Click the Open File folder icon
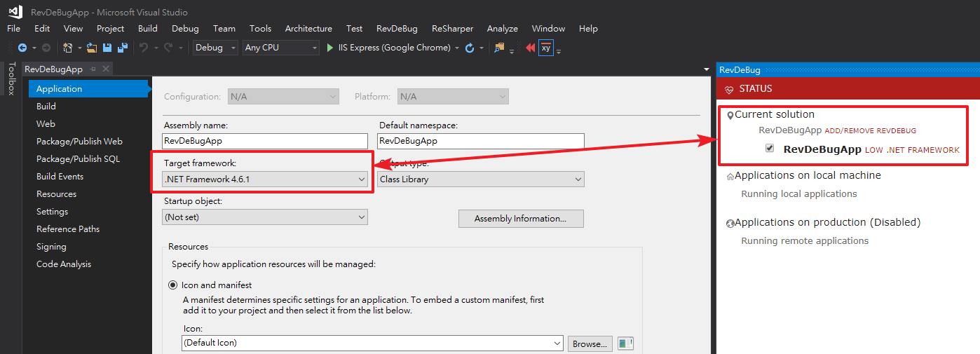 [91, 48]
